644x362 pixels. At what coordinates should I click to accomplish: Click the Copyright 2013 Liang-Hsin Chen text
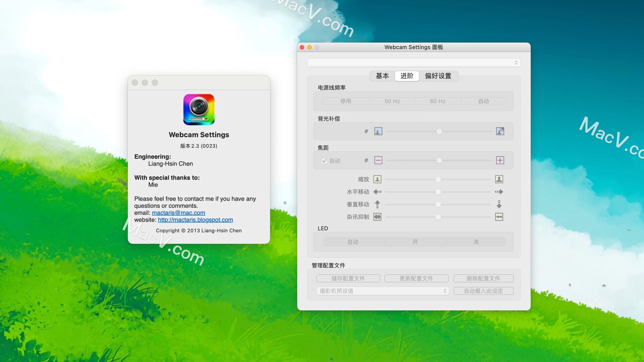pos(199,231)
